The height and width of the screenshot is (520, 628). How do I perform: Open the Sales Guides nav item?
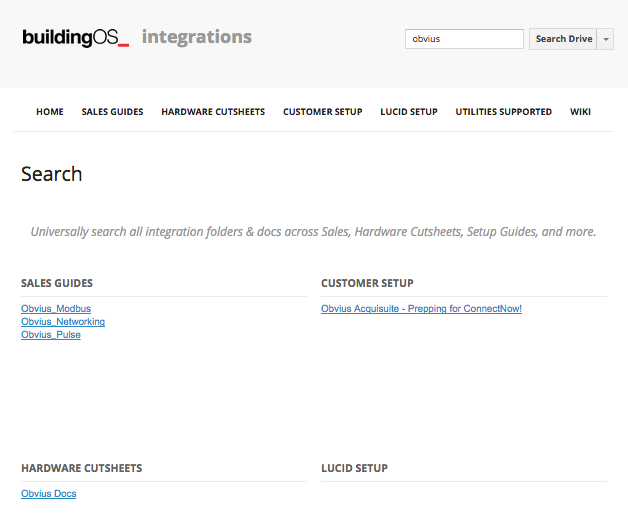pos(113,112)
